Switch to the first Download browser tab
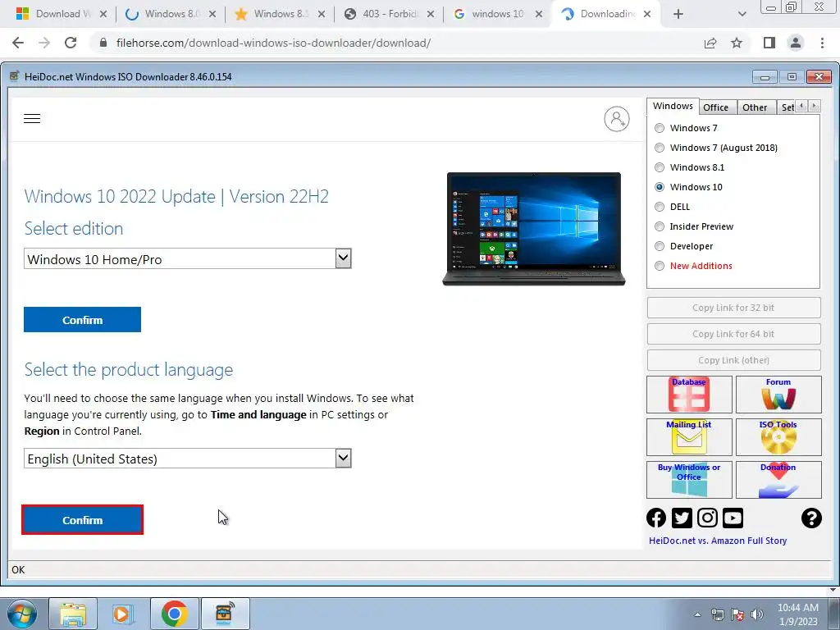This screenshot has width=840, height=630. [61, 14]
